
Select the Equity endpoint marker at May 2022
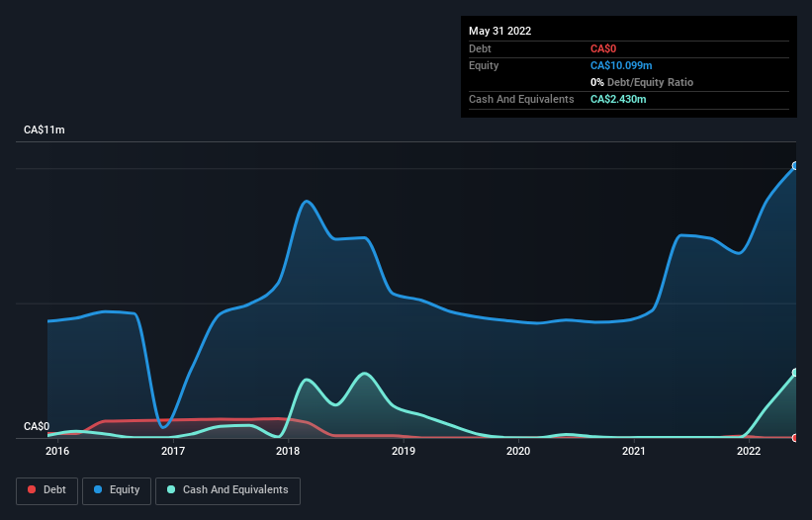[x=795, y=165]
